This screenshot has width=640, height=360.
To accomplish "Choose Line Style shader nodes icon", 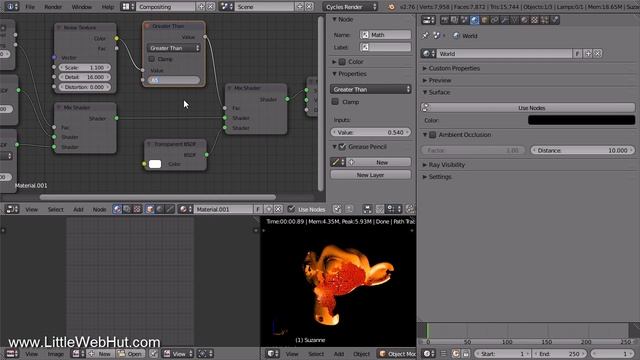I will click(x=169, y=209).
